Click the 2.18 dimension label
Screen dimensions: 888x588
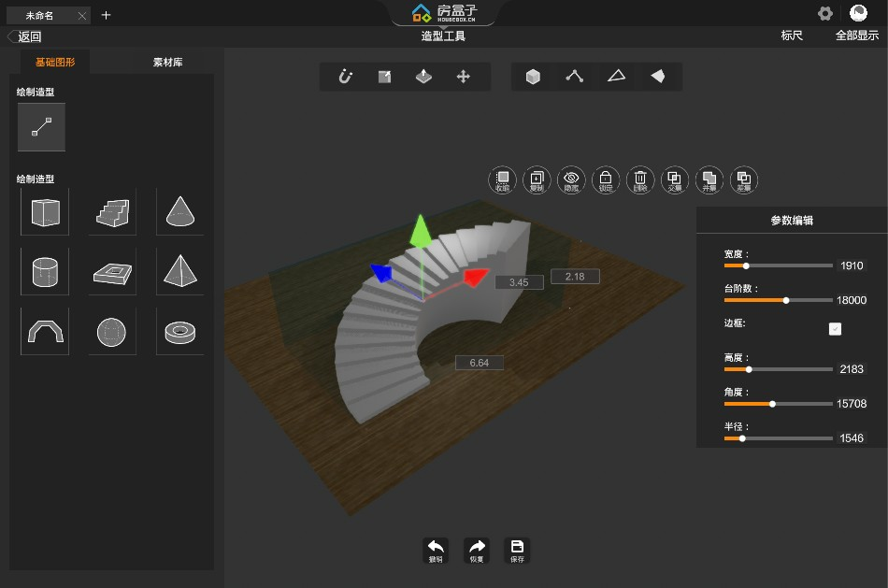point(575,277)
